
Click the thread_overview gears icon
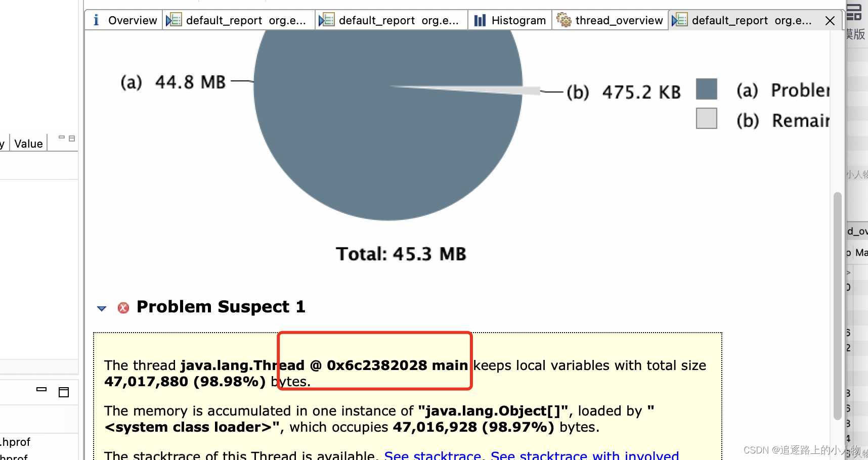tap(563, 20)
